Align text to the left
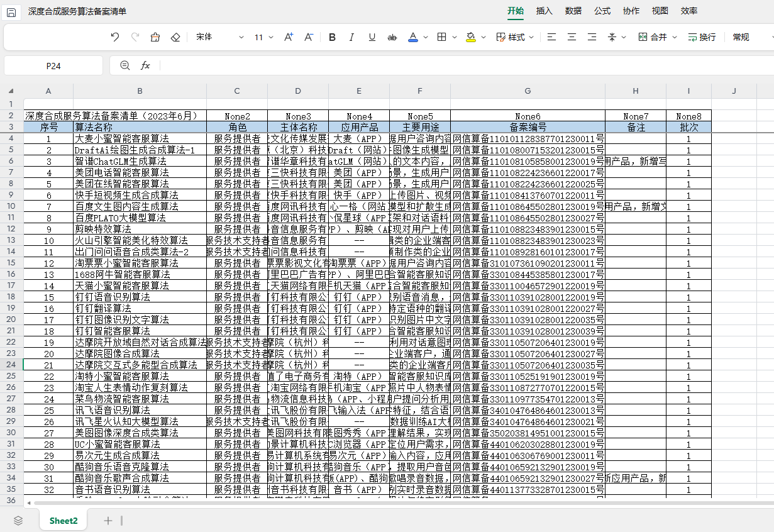Viewport: 774px width, 532px height. point(551,37)
